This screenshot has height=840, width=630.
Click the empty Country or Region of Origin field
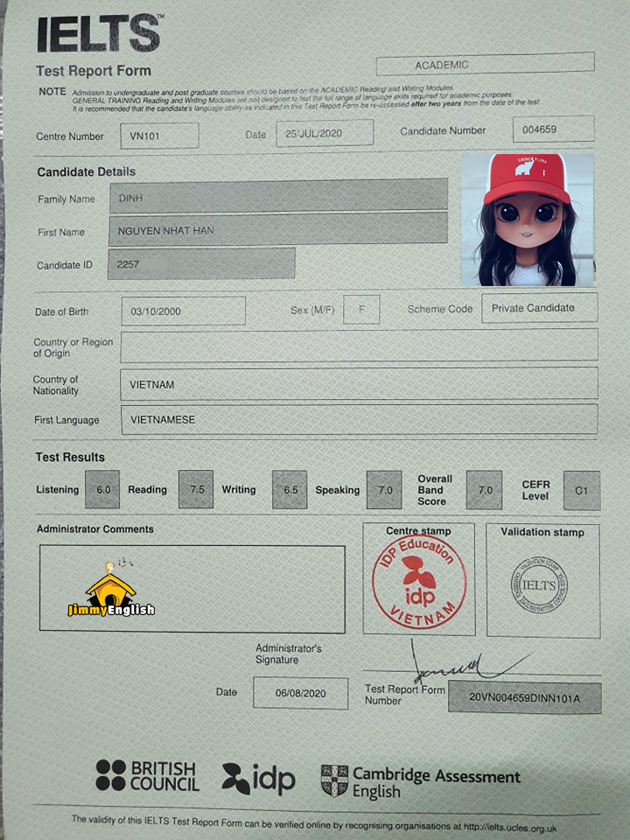click(x=359, y=346)
